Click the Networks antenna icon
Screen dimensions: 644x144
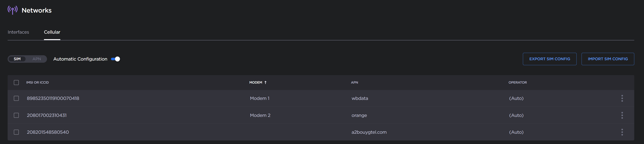12,10
